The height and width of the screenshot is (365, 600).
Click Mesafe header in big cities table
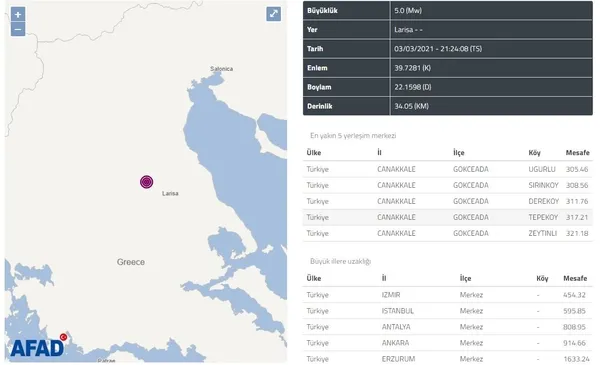(x=575, y=279)
